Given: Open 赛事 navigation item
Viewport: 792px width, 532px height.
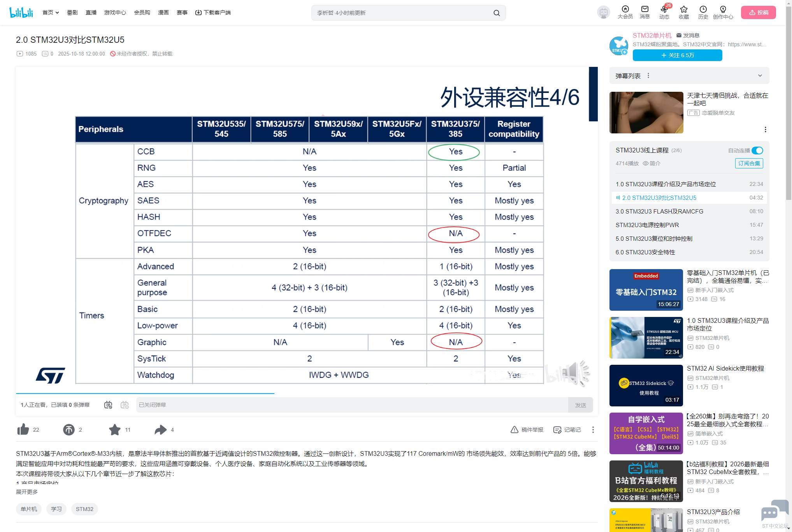Looking at the screenshot, I should pos(182,12).
